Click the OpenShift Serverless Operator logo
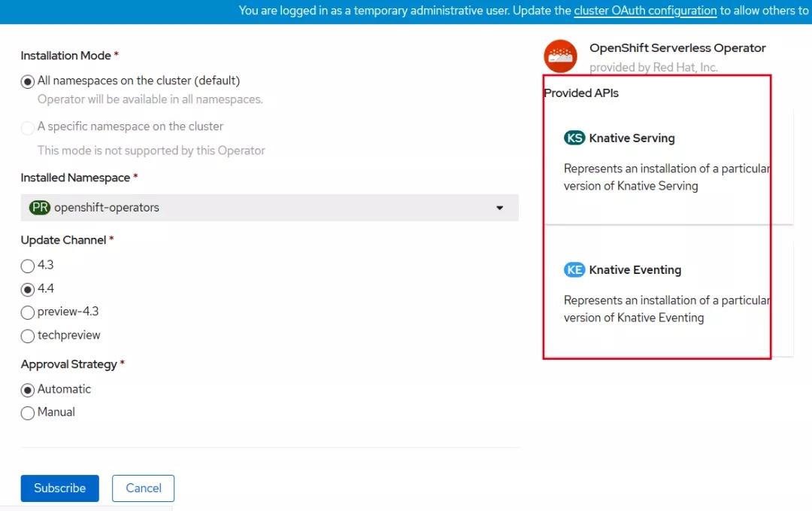This screenshot has width=812, height=511. pyautogui.click(x=560, y=56)
